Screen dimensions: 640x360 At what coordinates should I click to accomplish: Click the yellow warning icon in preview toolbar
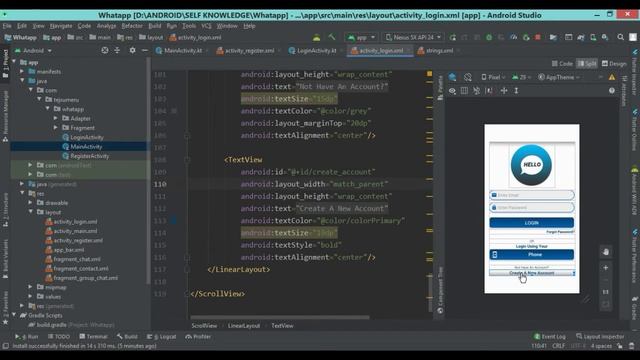point(612,77)
